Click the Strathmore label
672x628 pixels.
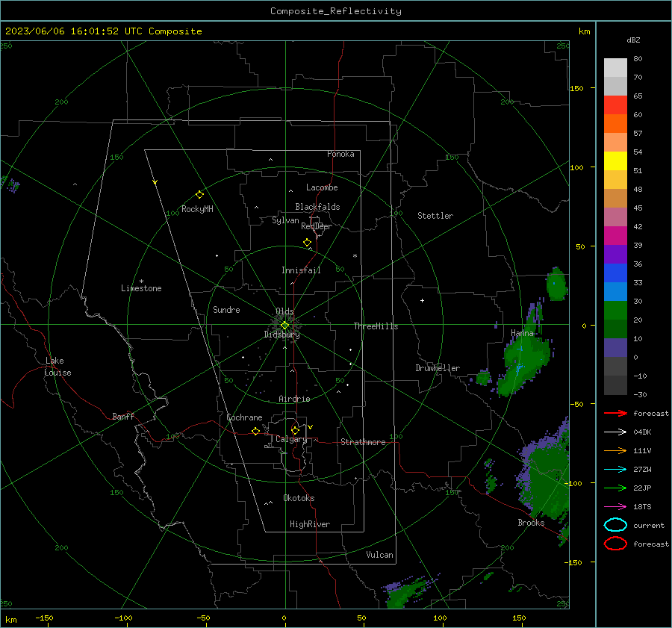(363, 442)
